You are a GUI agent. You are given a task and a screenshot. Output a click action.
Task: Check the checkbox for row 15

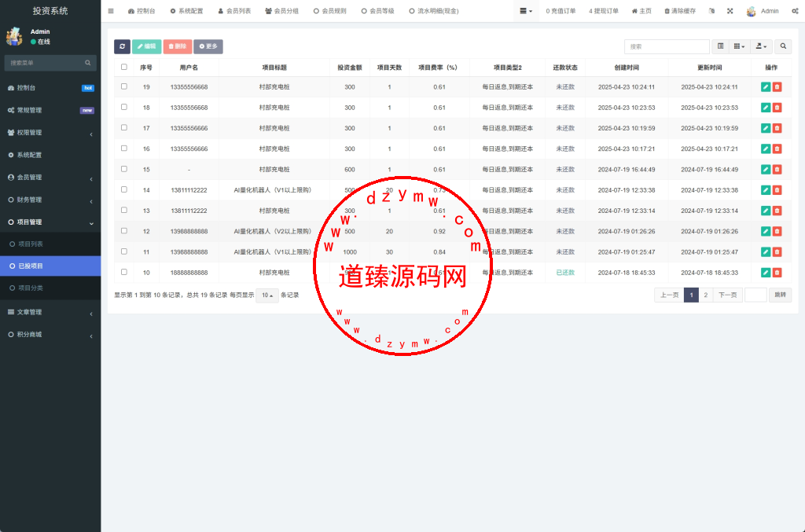pos(123,169)
